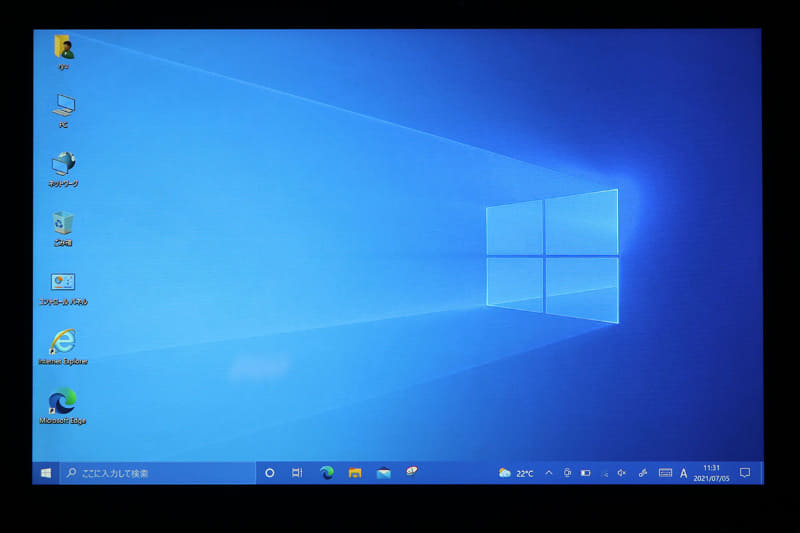Select the コントロール パネル desktop icon
This screenshot has width=800, height=533.
coord(63,288)
